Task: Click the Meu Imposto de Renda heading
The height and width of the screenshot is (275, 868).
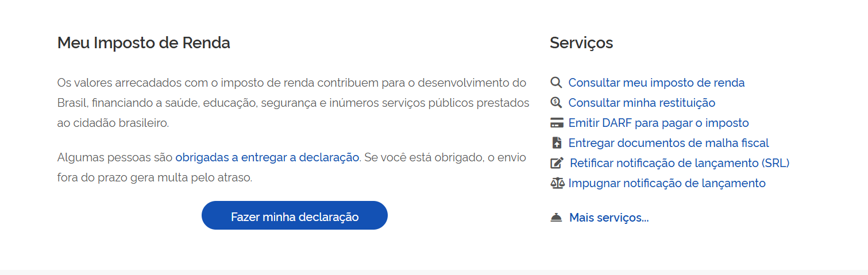Action: coord(144,43)
